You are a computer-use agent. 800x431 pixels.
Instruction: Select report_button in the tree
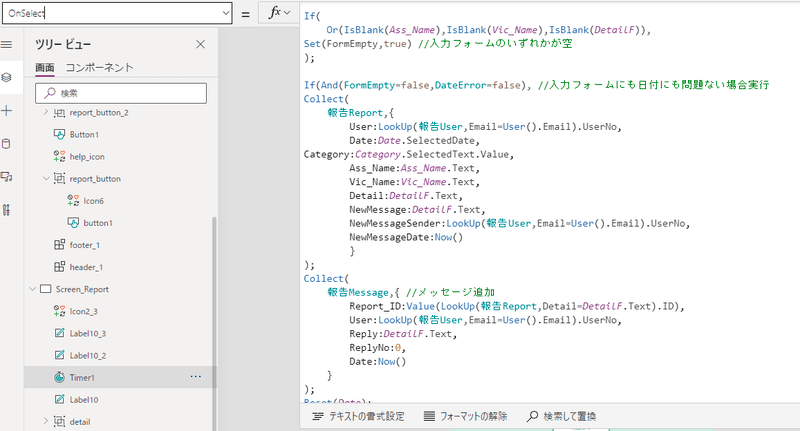click(95, 179)
